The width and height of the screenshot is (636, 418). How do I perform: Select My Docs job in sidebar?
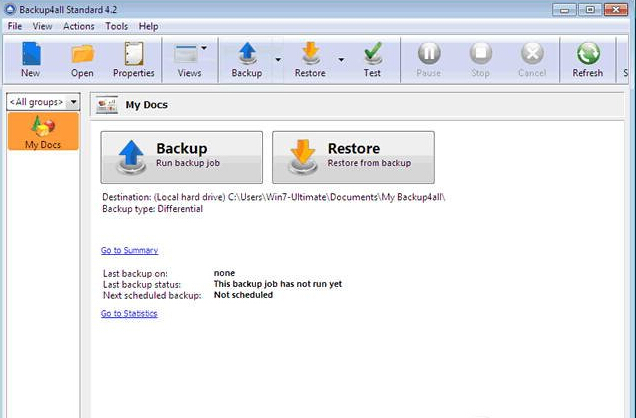tap(43, 132)
